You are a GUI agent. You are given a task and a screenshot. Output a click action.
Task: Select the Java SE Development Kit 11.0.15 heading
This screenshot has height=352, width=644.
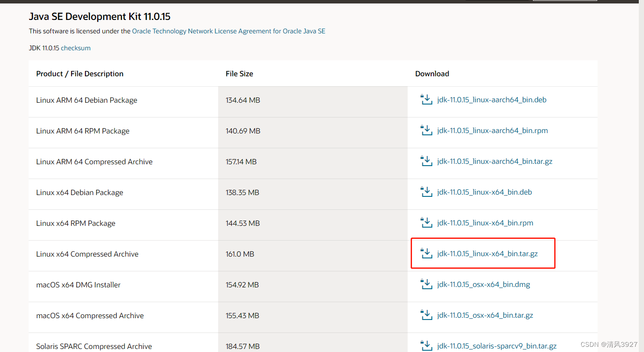click(x=99, y=16)
